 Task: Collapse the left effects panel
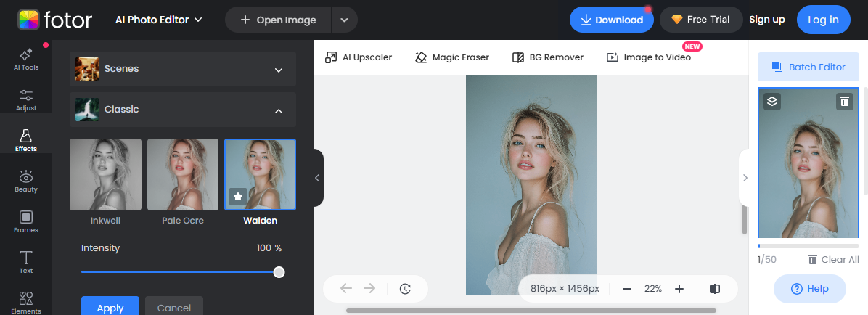tap(318, 178)
